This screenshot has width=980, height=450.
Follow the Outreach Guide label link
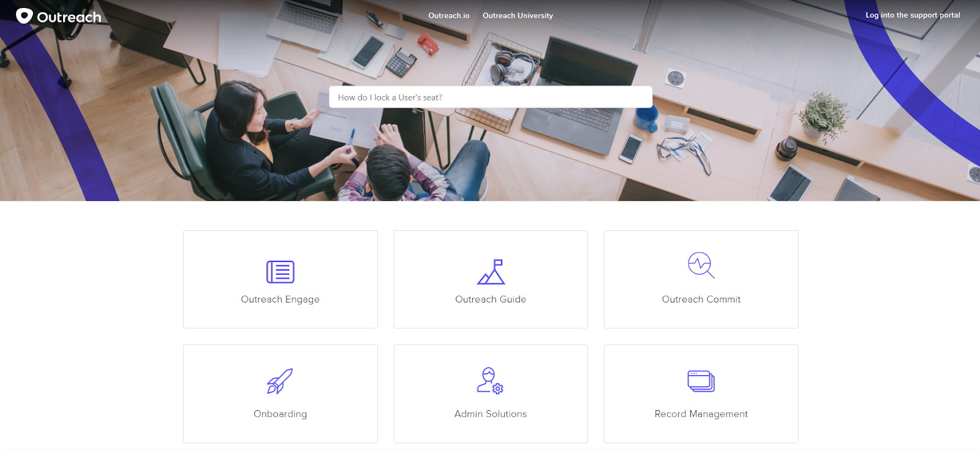491,299
